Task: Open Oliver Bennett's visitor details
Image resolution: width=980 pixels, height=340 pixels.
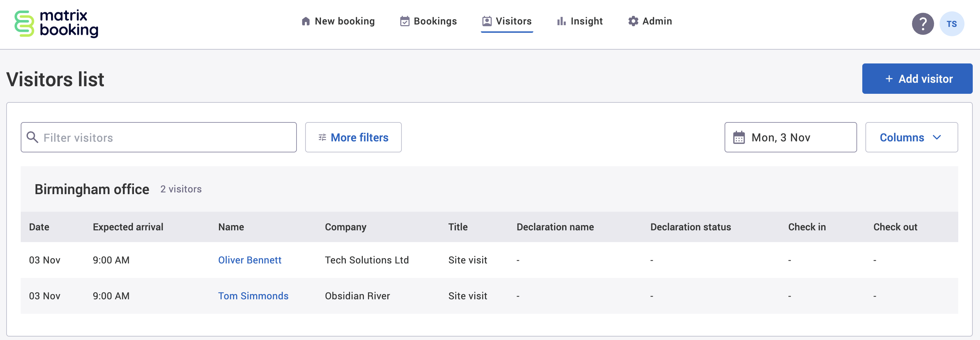Action: pos(250,260)
